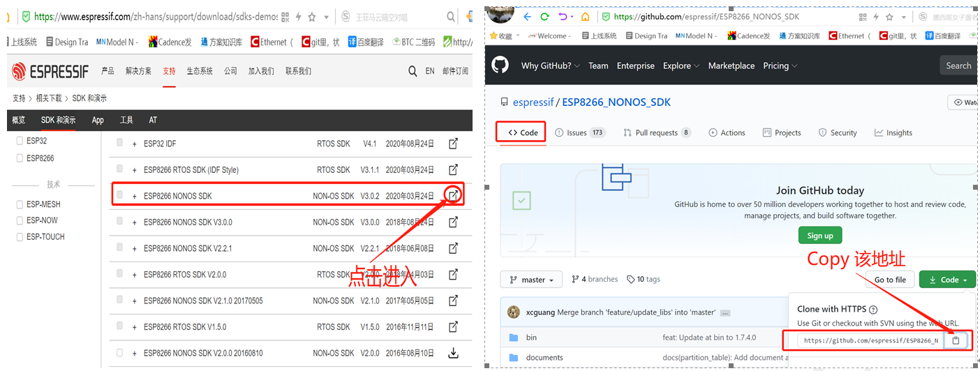Viewport: 980px width, 371px height.
Task: Copy clone URL clipboard icon
Action: pos(956,340)
